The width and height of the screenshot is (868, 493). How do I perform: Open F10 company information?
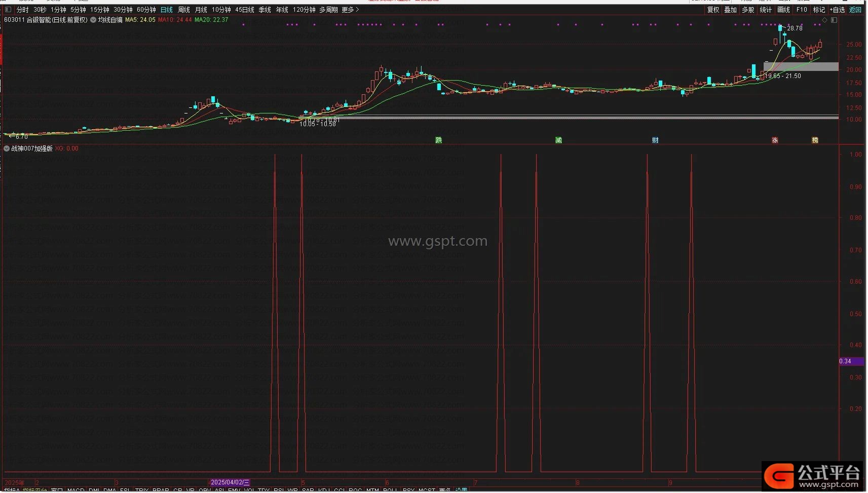(x=802, y=10)
